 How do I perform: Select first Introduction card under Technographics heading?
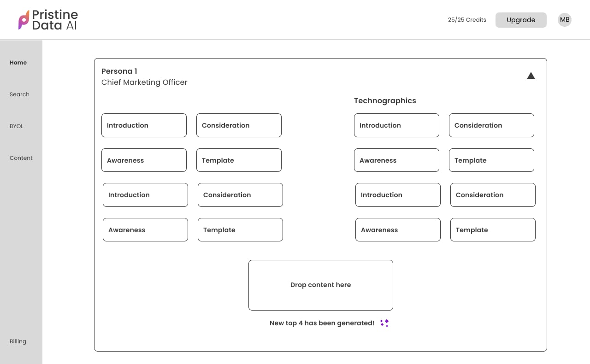point(396,125)
